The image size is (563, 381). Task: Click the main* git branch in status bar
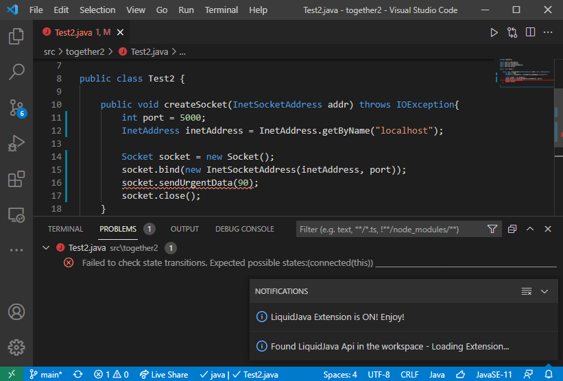click(46, 375)
